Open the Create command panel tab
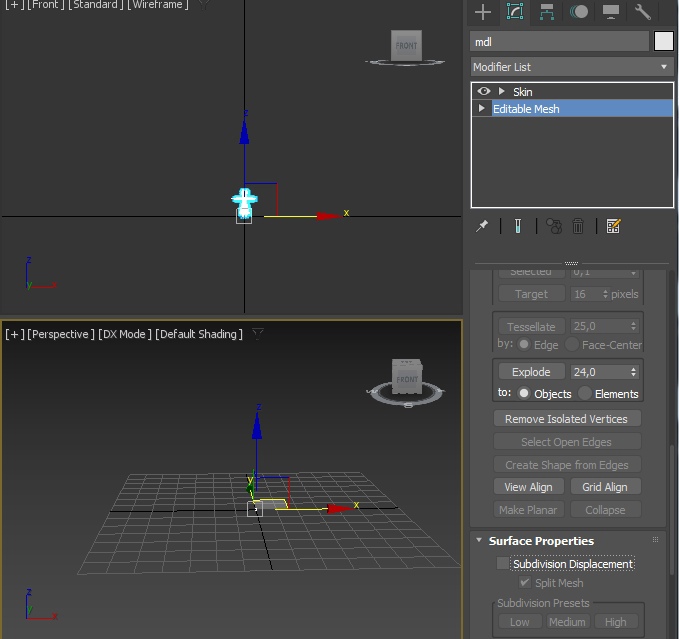This screenshot has width=679, height=639. coord(483,12)
